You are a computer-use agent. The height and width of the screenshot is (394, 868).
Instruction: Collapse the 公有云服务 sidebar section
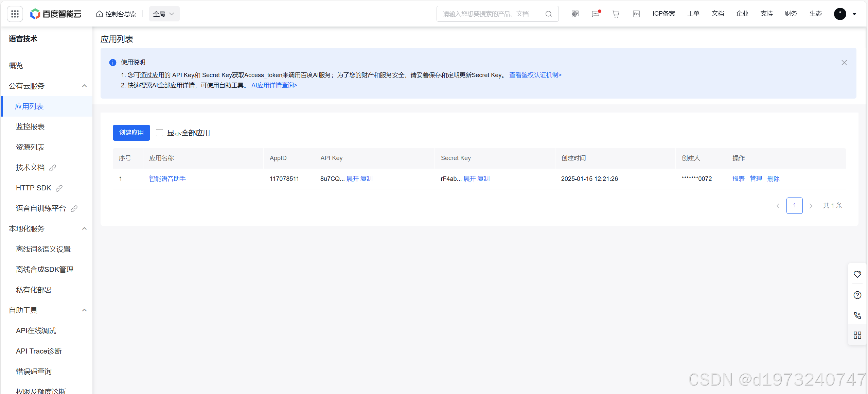pos(84,86)
